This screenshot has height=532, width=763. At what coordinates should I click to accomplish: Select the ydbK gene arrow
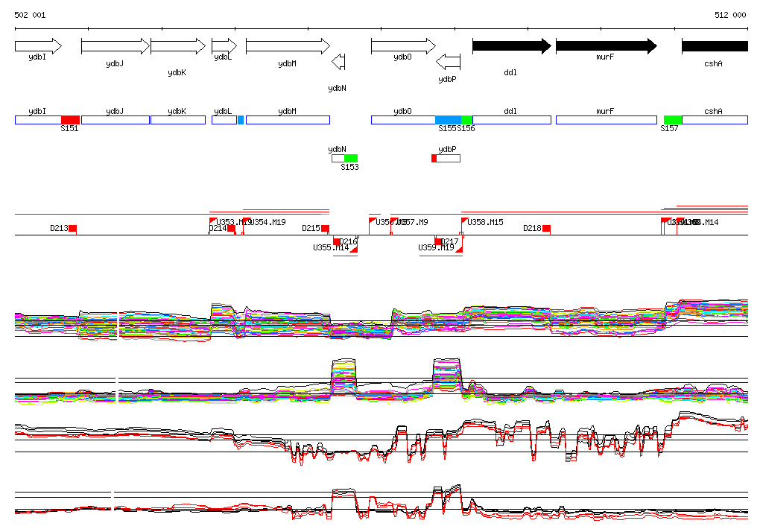tap(178, 46)
